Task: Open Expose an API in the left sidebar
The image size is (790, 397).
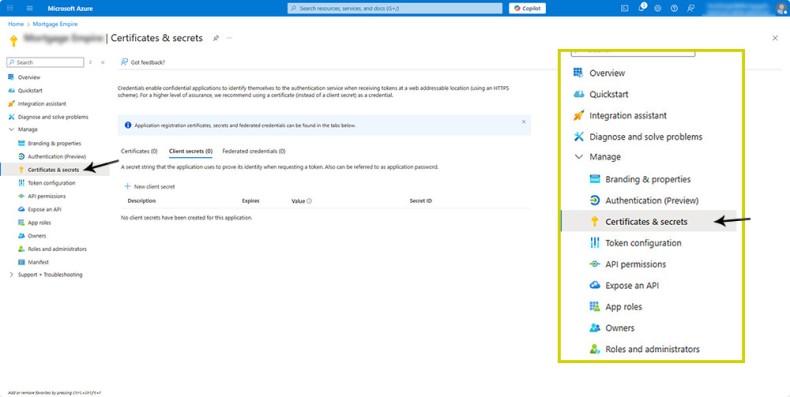Action: tap(44, 210)
